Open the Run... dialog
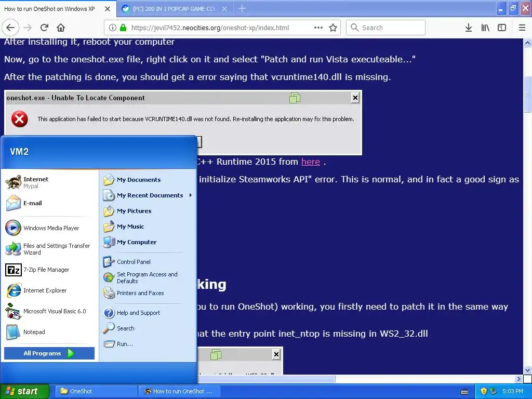The image size is (532, 399). [x=148, y=344]
